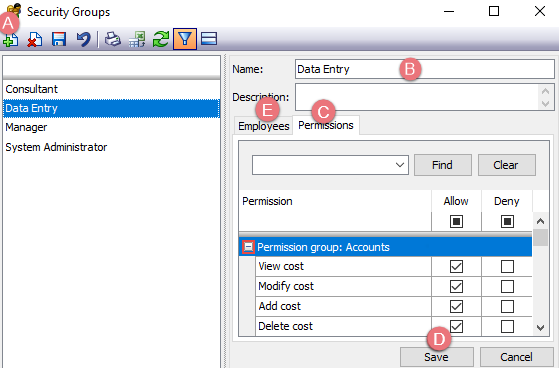The width and height of the screenshot is (559, 368).
Task: Click the Find button
Action: tap(442, 165)
